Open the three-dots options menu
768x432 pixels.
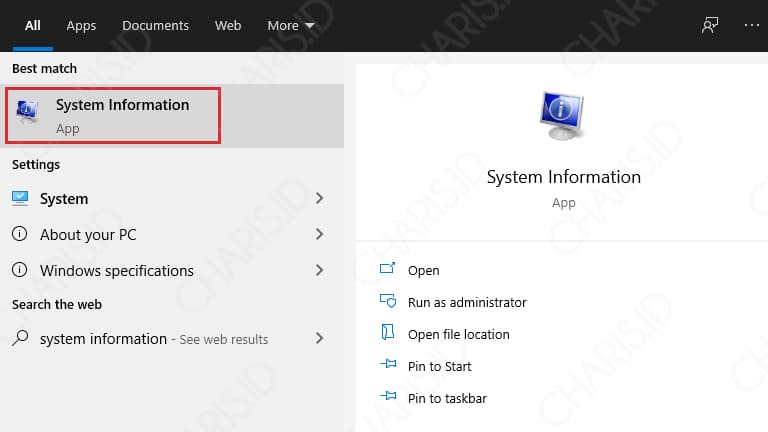751,25
